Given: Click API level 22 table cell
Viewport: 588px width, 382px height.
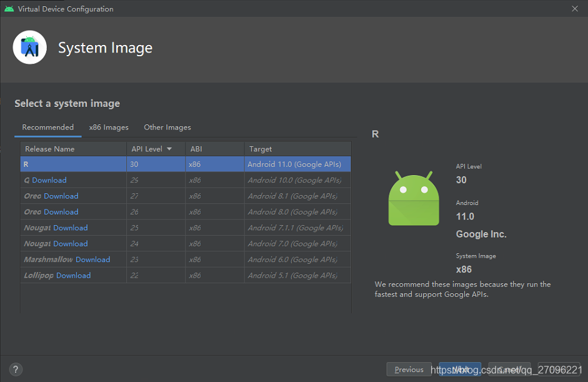Looking at the screenshot, I should point(156,276).
